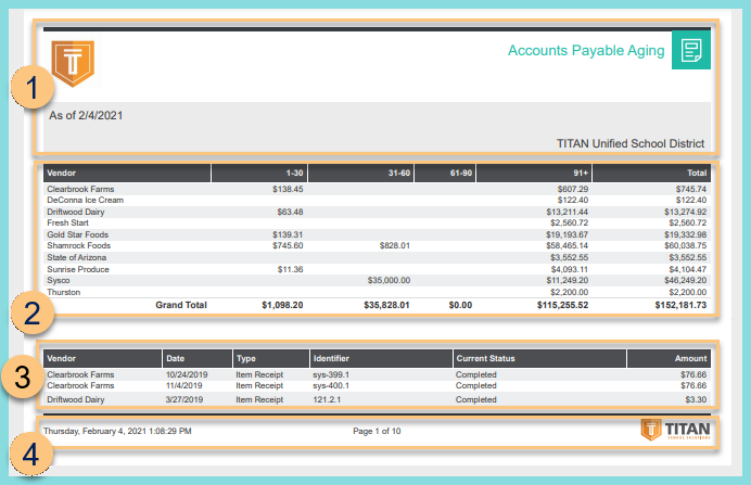Click the Grand Total label
The width and height of the screenshot is (751, 485).
181,305
